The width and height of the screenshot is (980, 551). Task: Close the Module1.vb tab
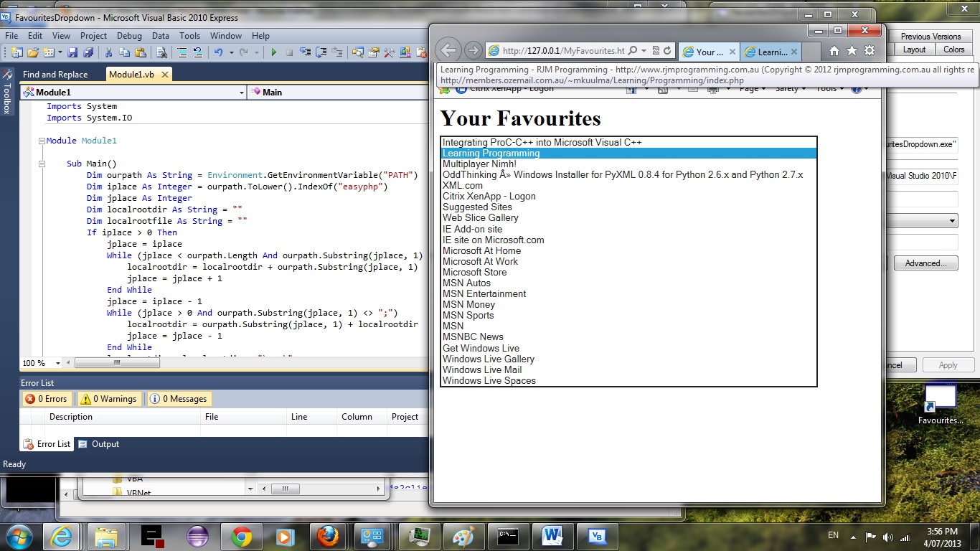164,75
